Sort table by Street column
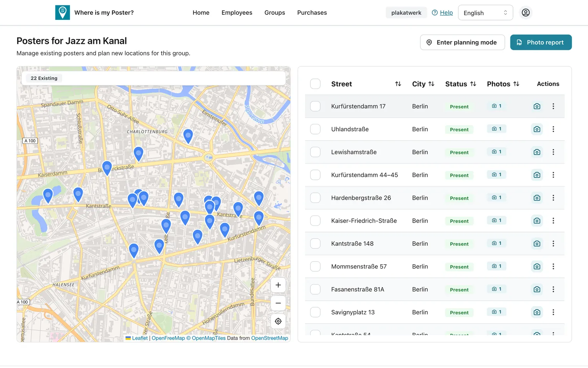This screenshot has height=368, width=588. click(x=398, y=84)
